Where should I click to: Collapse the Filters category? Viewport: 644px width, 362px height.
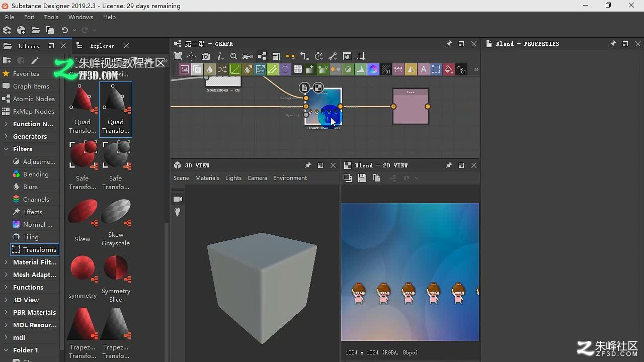(6, 149)
